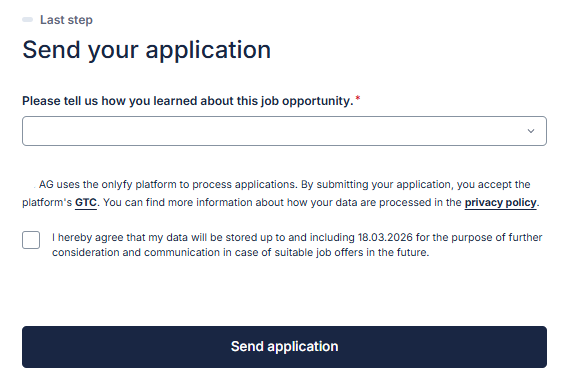570x391 pixels.
Task: Open the job opportunity source dropdown
Action: (284, 131)
